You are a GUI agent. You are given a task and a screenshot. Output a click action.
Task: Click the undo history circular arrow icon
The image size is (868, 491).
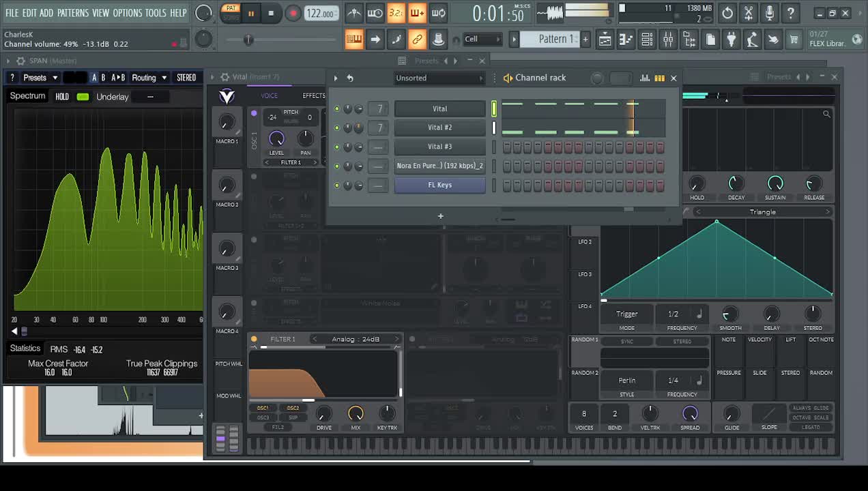[x=727, y=13]
